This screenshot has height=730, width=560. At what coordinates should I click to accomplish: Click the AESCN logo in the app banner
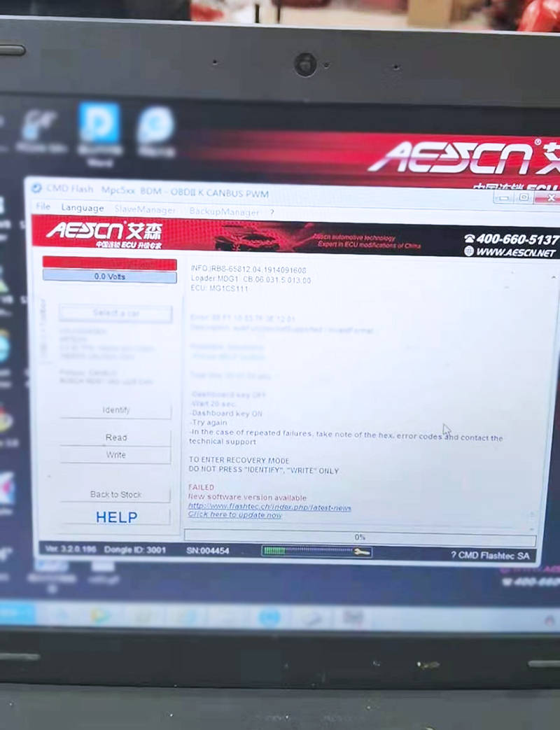pos(104,232)
